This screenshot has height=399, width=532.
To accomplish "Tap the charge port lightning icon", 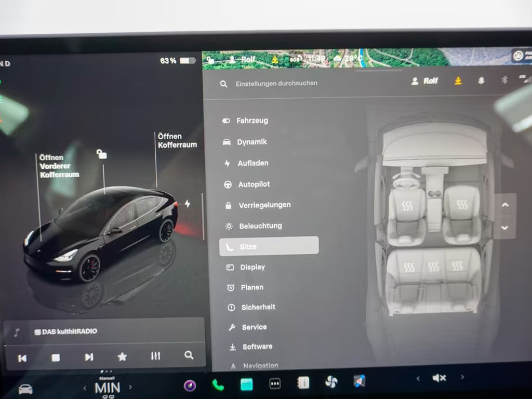I will tap(187, 204).
